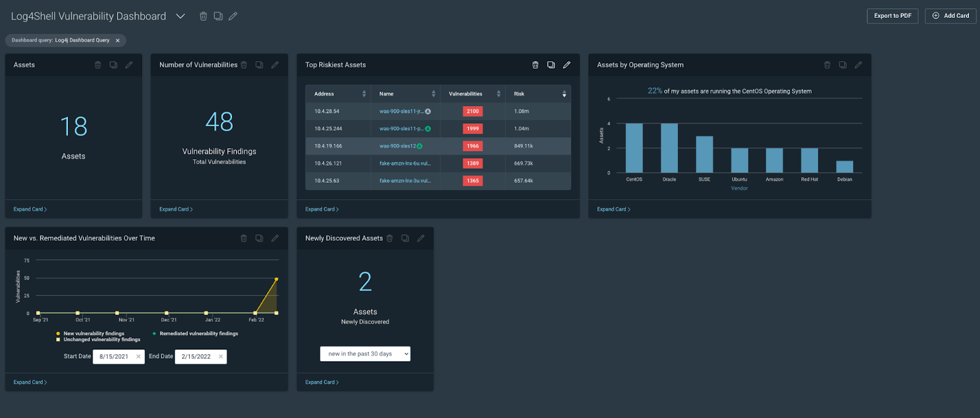The image size is (980, 418).
Task: Delete the Top Riskiest Assets card
Action: 535,65
